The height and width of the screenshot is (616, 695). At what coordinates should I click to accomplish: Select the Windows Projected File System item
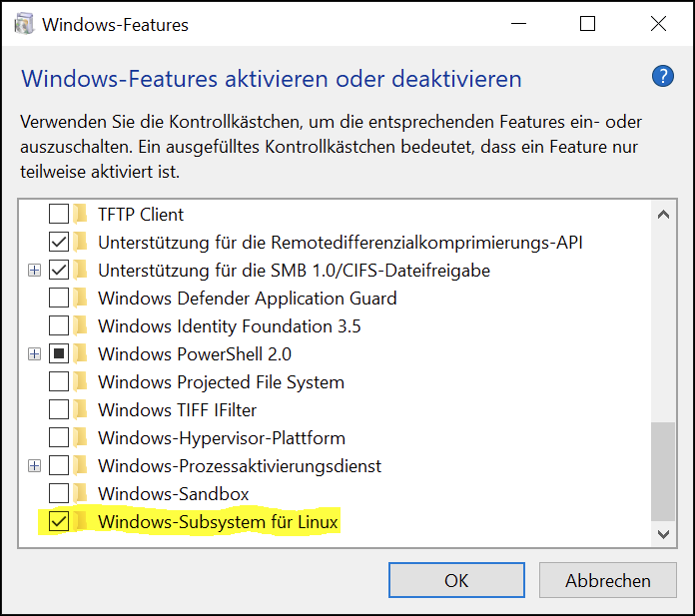click(x=221, y=381)
